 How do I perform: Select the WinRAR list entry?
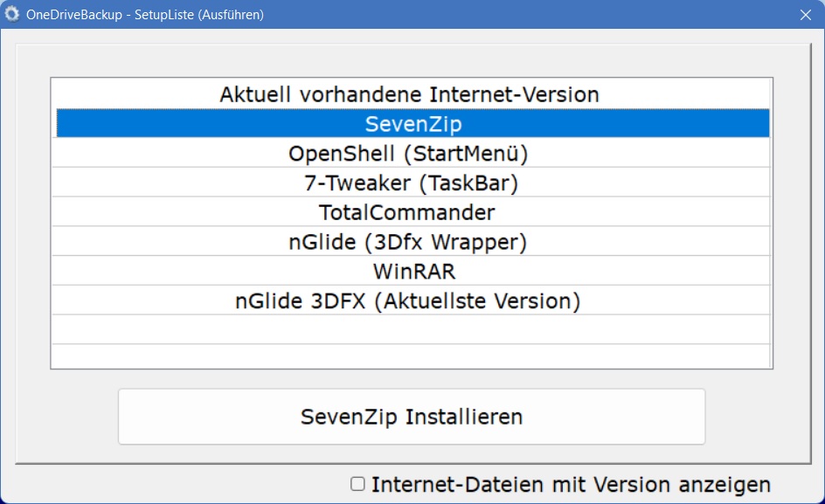coord(412,271)
